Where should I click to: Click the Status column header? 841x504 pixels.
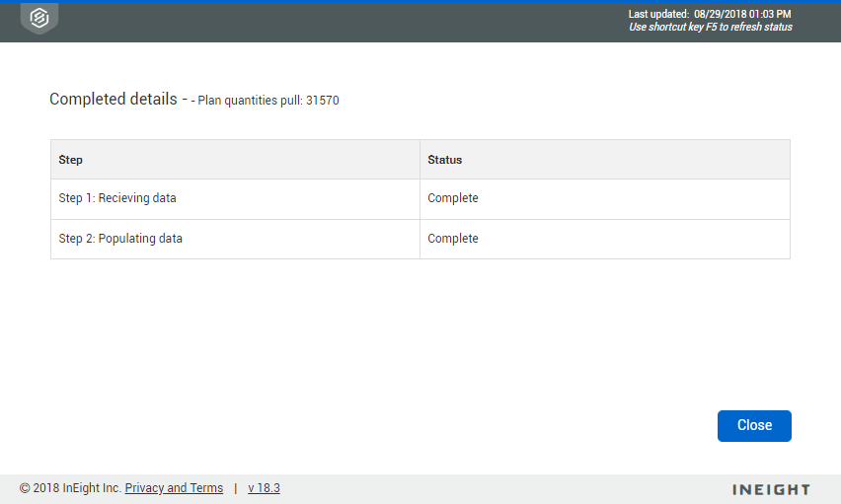[x=444, y=160]
